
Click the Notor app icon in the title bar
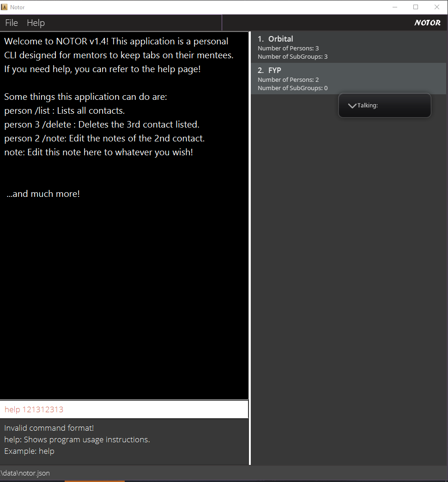4,7
